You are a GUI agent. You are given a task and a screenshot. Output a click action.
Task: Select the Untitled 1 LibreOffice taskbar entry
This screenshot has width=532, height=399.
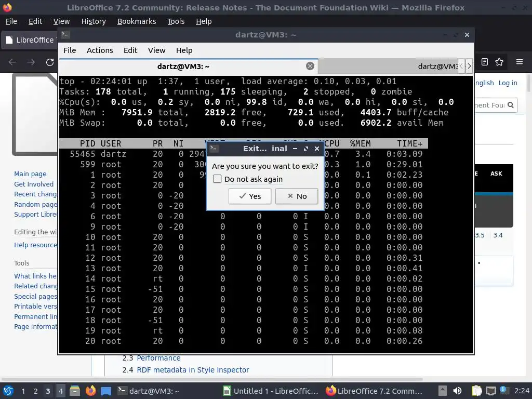pyautogui.click(x=270, y=391)
